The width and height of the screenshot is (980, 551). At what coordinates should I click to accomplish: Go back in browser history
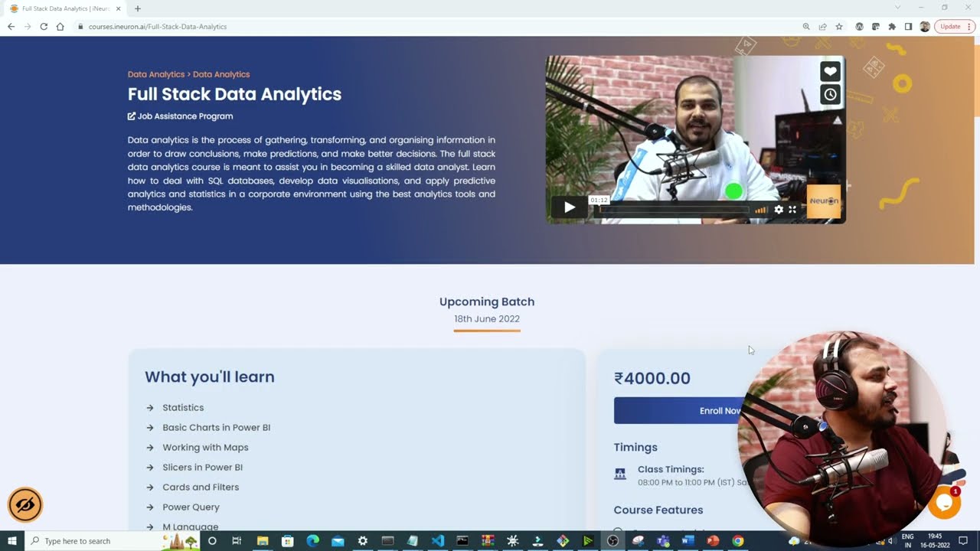[x=11, y=26]
